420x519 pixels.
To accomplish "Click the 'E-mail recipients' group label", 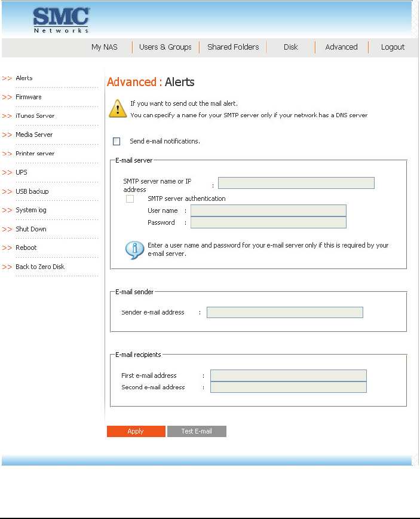I will (138, 355).
